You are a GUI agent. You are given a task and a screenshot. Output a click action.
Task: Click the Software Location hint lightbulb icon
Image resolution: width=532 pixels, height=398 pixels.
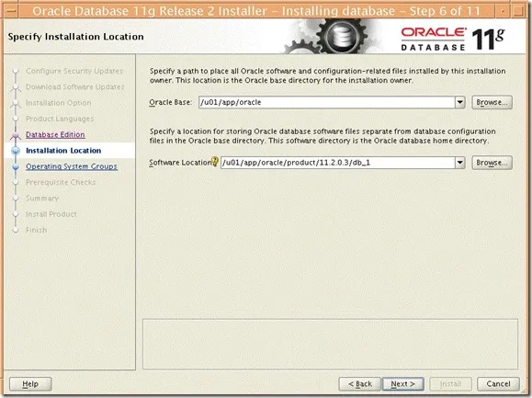pos(215,162)
